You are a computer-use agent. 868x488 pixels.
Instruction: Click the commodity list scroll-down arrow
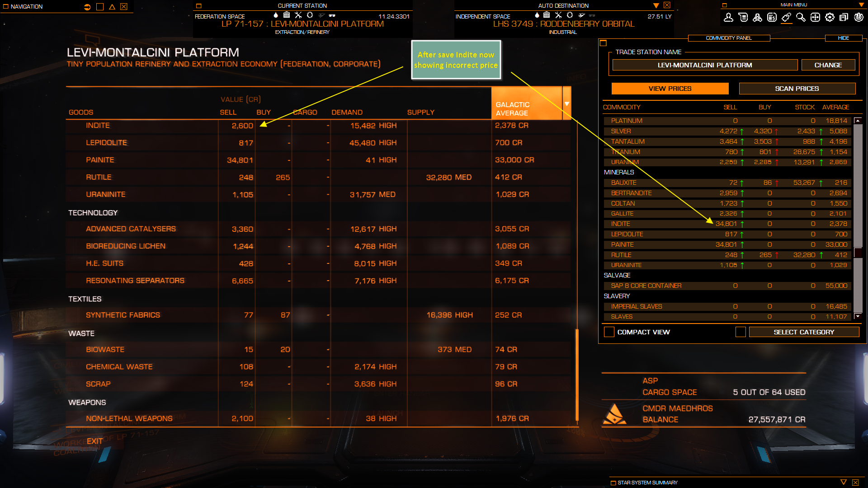(858, 316)
